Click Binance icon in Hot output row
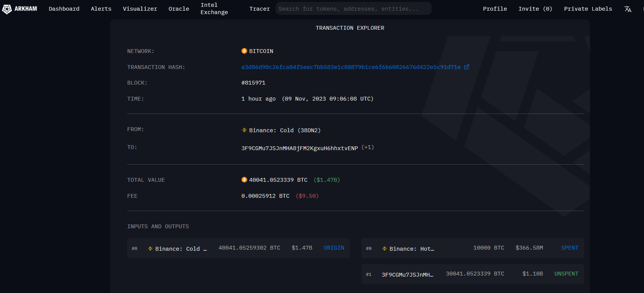Viewport: 644px width, 293px height. (x=385, y=249)
